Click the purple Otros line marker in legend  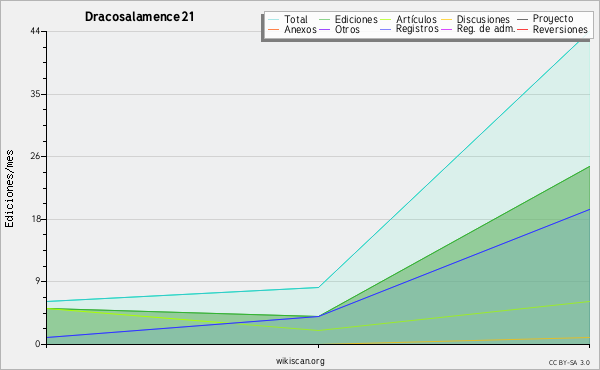click(x=324, y=29)
